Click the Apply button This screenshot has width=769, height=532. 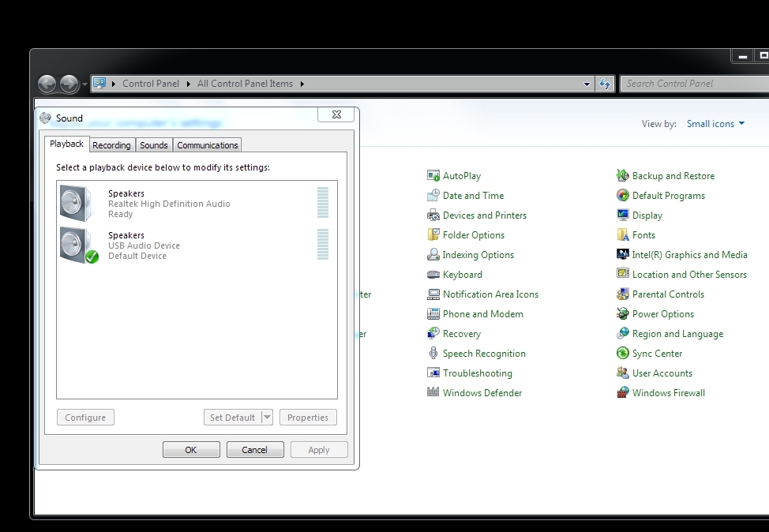319,450
